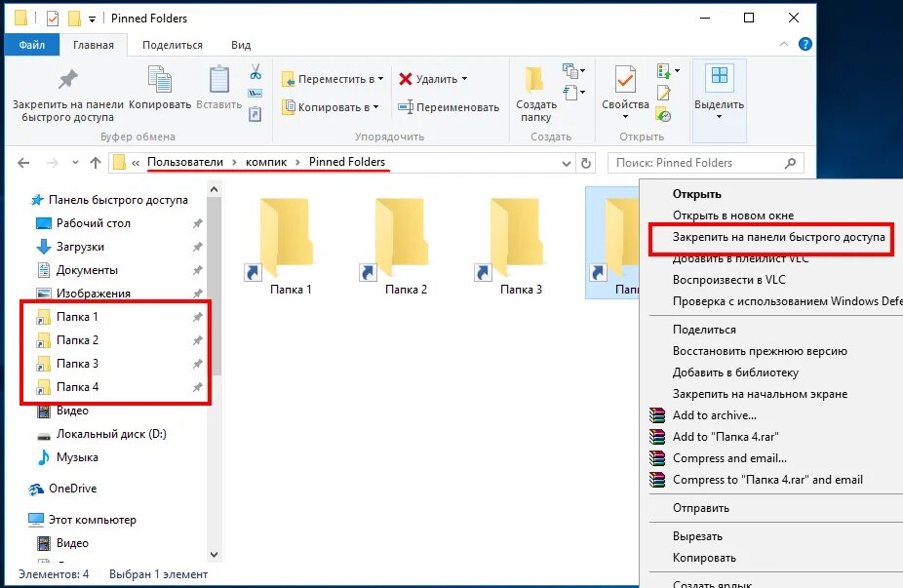
Task: Expand the Удалить dropdown arrow
Action: 464,79
